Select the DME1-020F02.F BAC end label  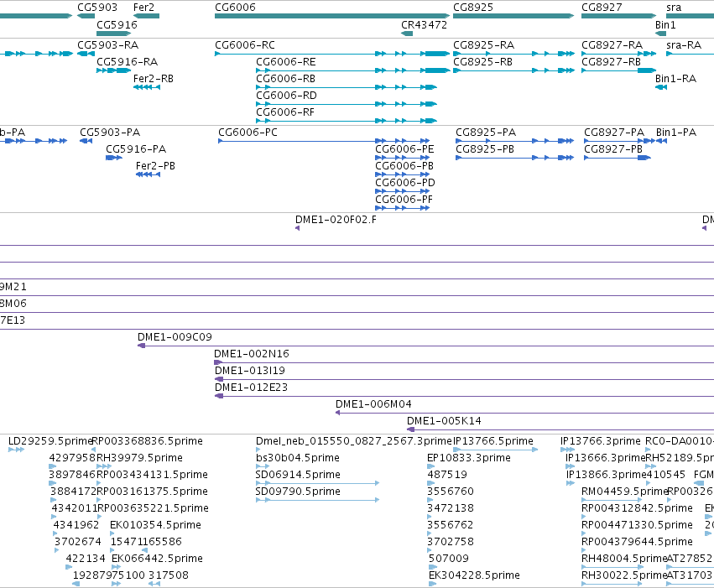point(336,220)
